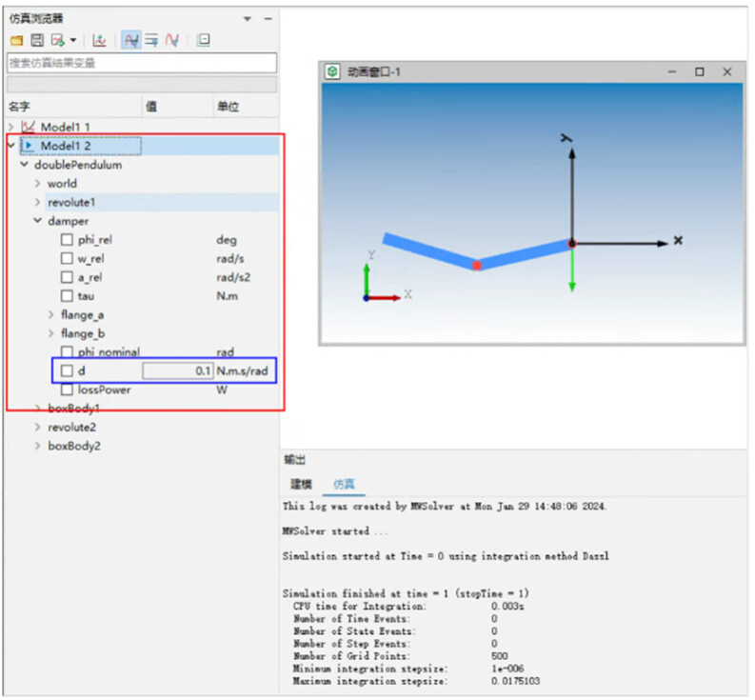Select the Model1 2 result row

point(149,146)
